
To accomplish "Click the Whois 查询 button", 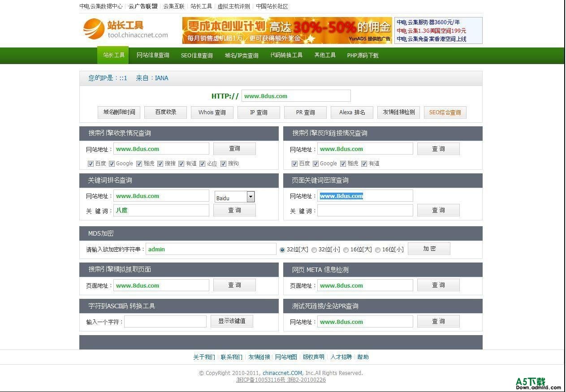I will (x=212, y=112).
